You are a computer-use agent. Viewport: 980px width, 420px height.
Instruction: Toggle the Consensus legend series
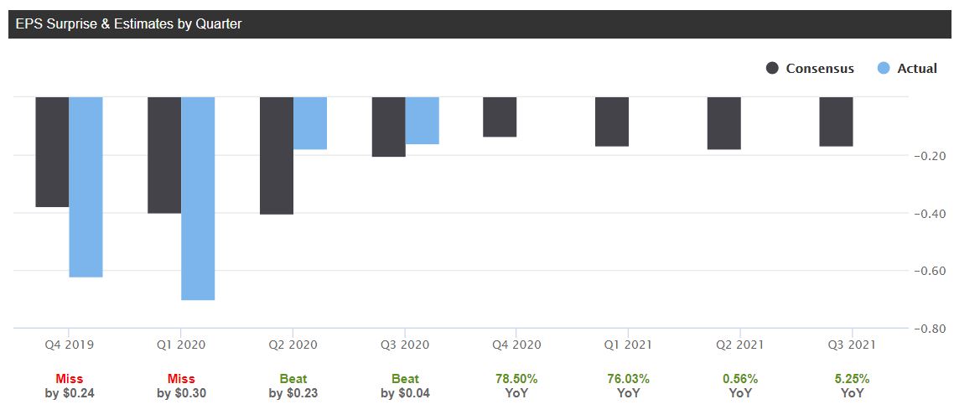click(819, 69)
